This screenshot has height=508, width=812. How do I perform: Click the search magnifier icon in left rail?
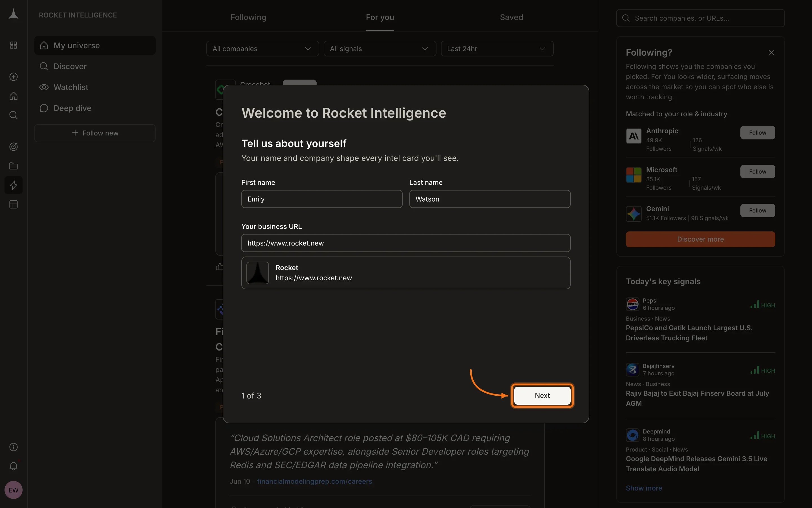click(x=14, y=115)
